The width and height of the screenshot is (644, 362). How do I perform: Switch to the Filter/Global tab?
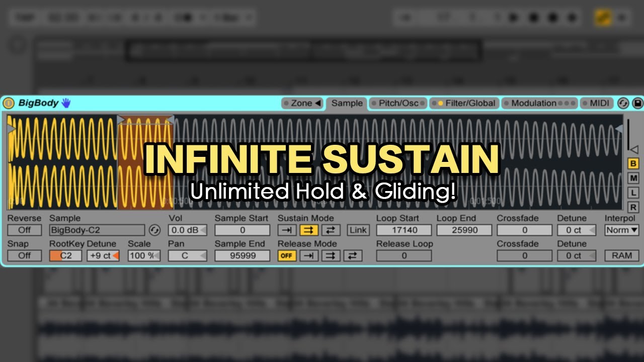[x=465, y=103]
